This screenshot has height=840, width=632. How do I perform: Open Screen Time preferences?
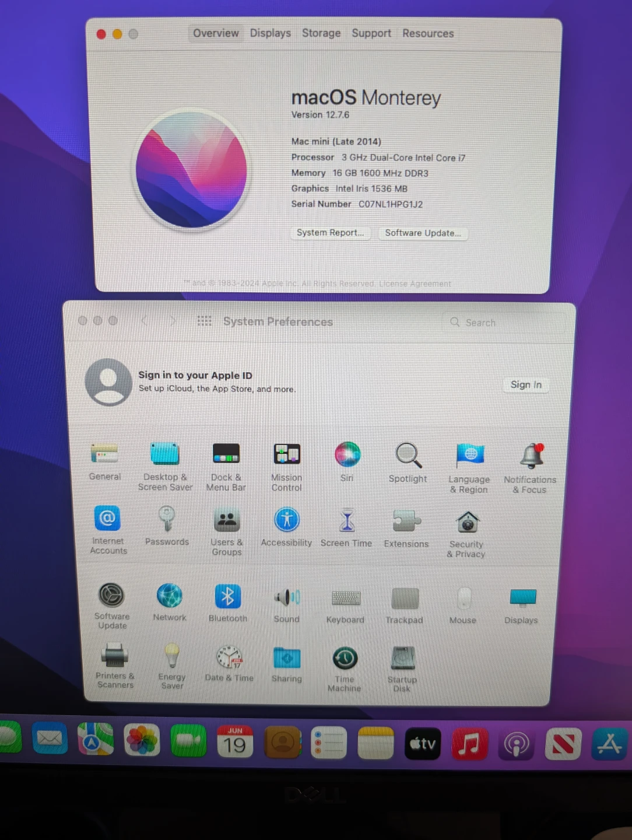(x=347, y=521)
